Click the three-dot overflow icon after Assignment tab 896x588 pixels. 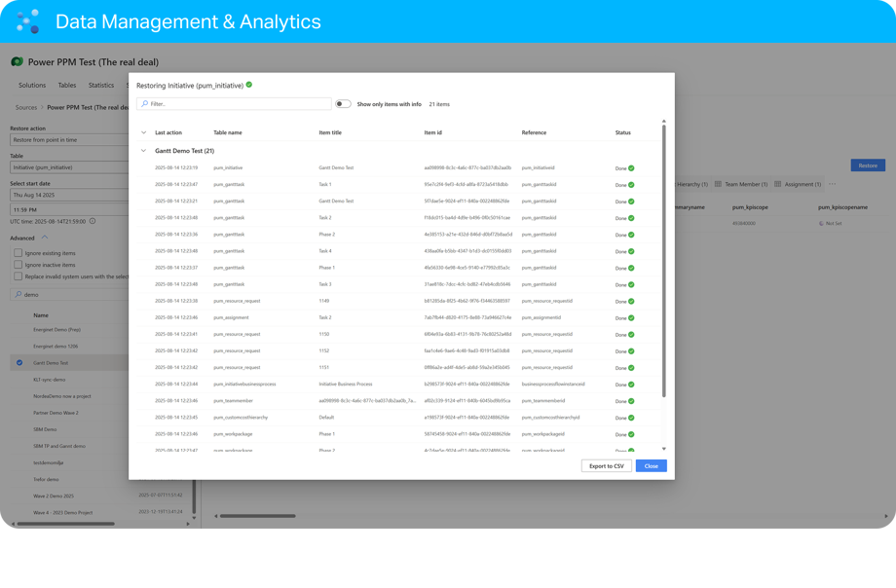point(832,184)
